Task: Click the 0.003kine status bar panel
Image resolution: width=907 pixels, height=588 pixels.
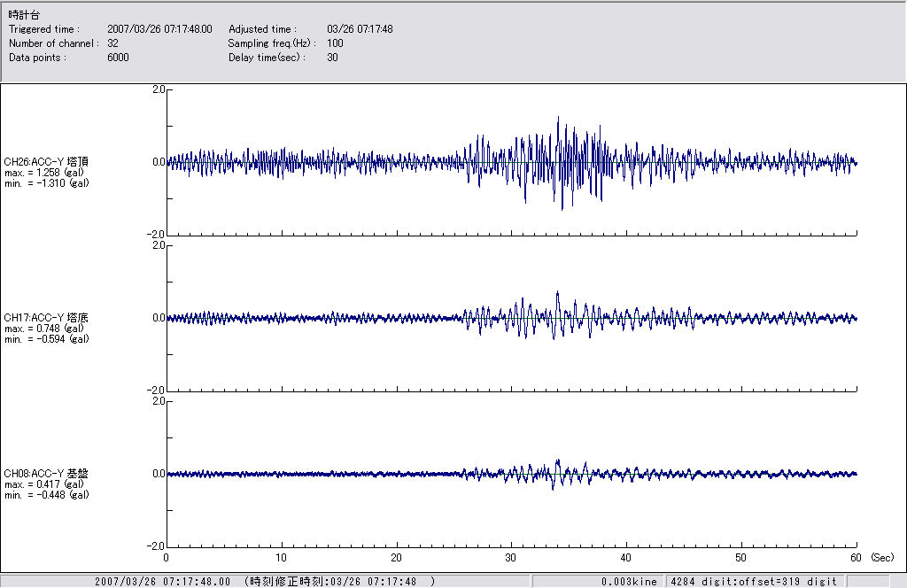Action: point(629,582)
